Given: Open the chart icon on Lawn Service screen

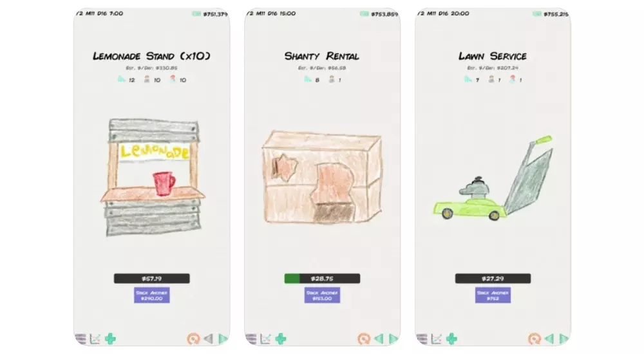Looking at the screenshot, I should (436, 339).
